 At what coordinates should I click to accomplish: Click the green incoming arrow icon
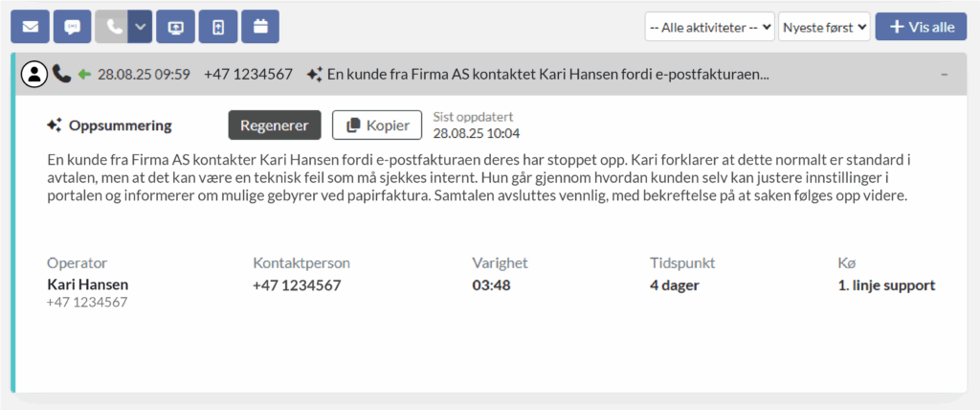pos(84,75)
